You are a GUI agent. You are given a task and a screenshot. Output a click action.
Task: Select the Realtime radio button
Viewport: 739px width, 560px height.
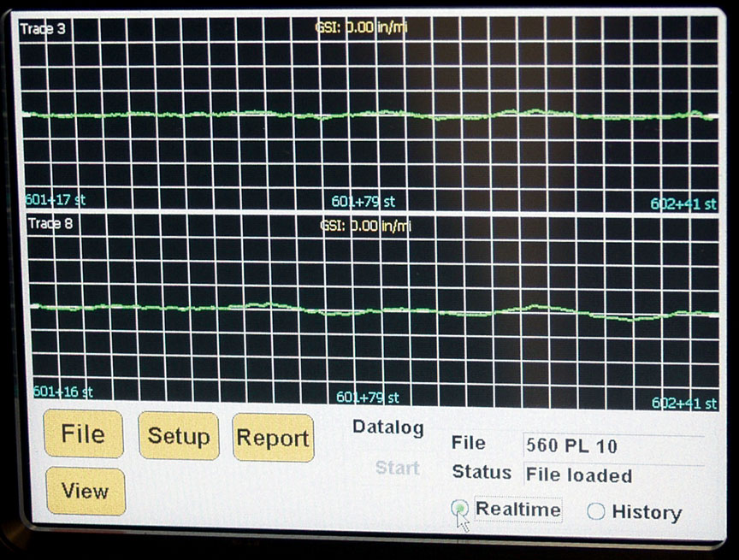(x=459, y=509)
